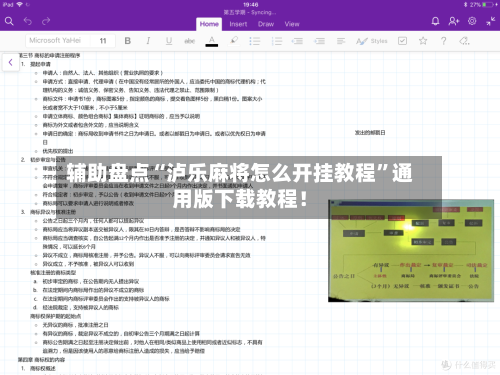This screenshot has width=500, height=375.
Task: Undo the last action
Action: [x=28, y=21]
